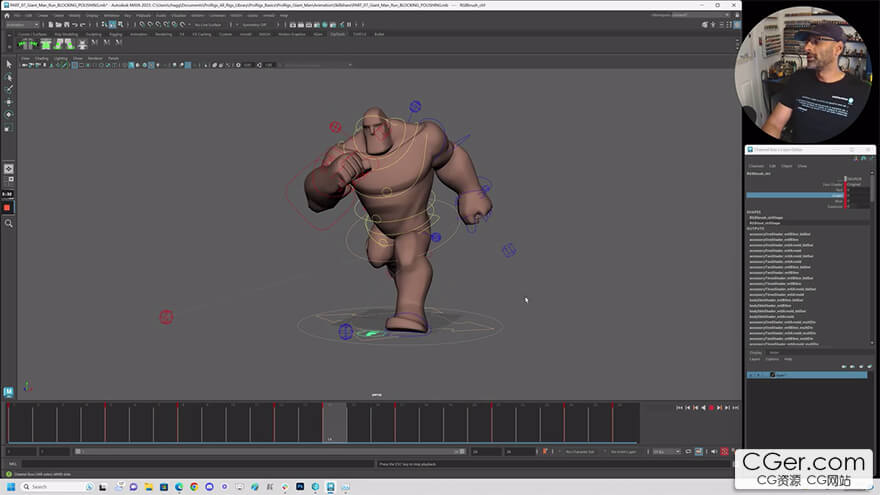The image size is (880, 495).
Task: Stop playback with red button
Action: pyautogui.click(x=711, y=407)
